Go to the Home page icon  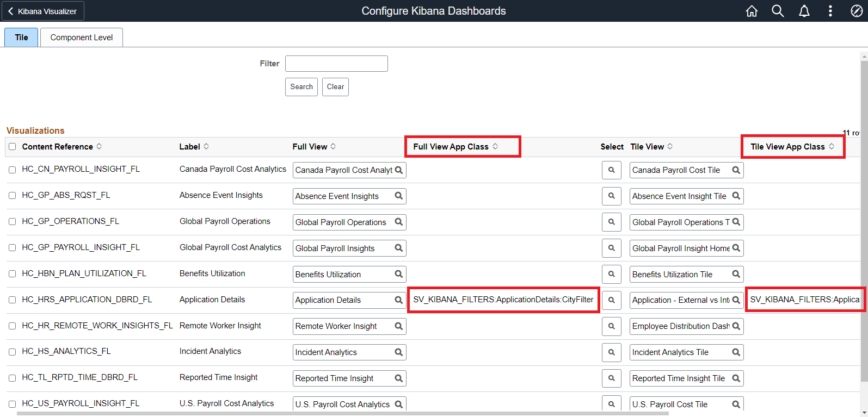[752, 11]
